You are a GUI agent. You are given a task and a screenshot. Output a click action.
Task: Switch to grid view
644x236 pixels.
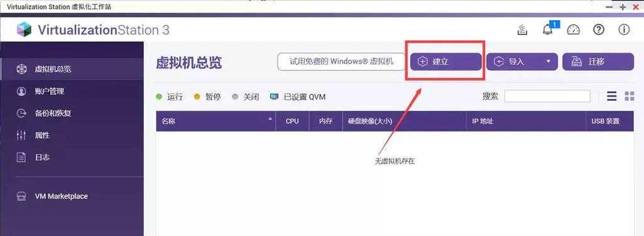click(629, 96)
